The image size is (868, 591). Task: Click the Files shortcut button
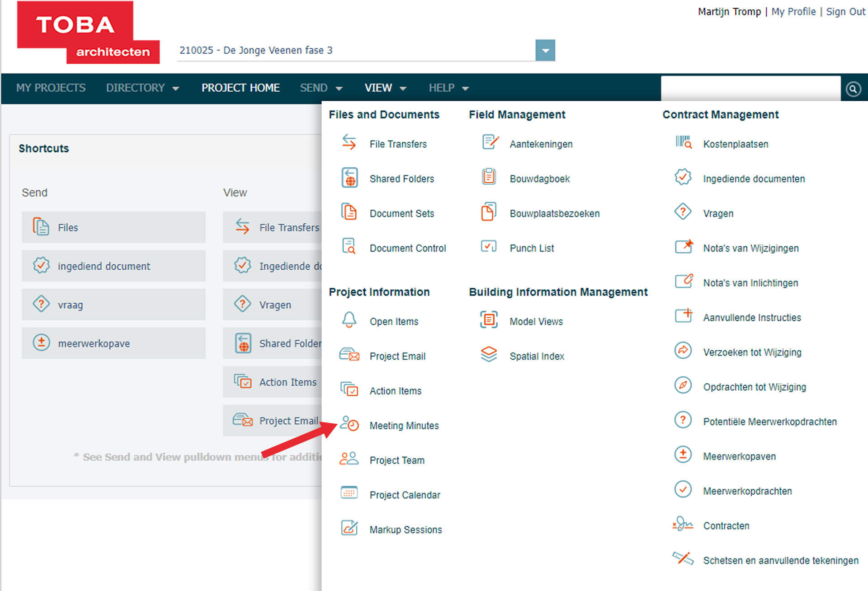tap(113, 227)
